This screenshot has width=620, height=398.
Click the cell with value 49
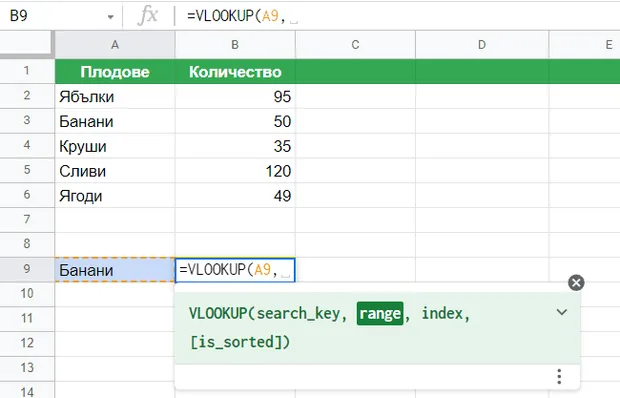tap(235, 195)
